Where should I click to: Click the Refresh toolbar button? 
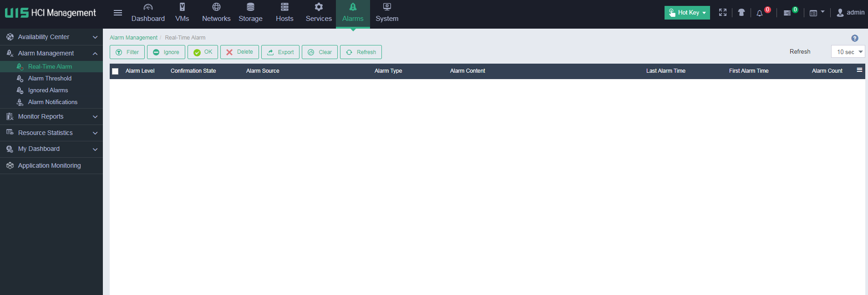tap(361, 52)
